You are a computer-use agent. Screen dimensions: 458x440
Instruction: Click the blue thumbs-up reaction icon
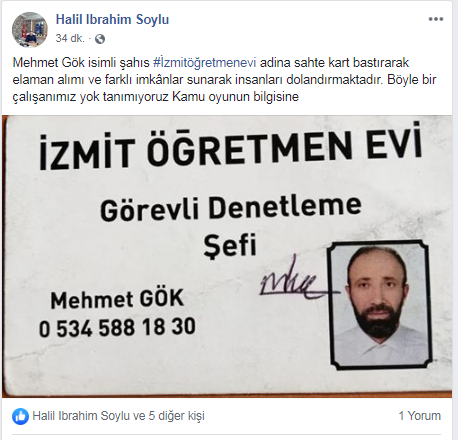click(x=20, y=416)
